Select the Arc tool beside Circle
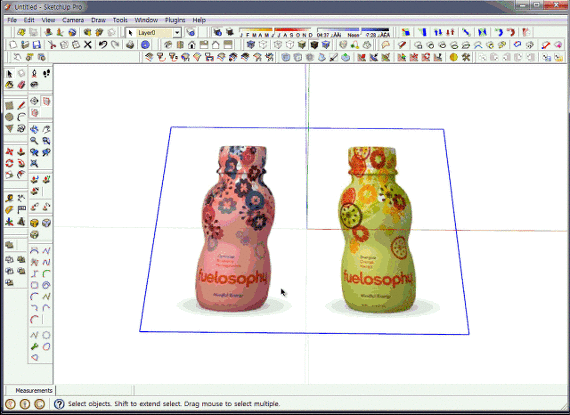This screenshot has width=570, height=415. [x=21, y=117]
